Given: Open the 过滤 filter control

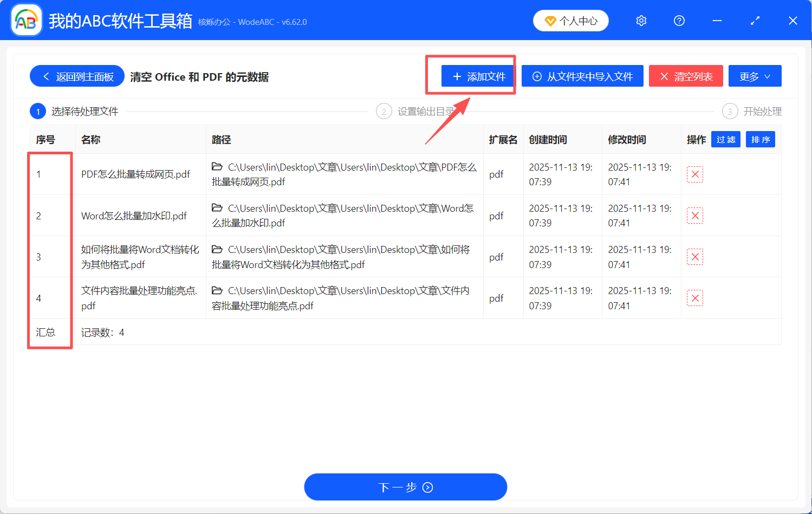Looking at the screenshot, I should 725,139.
